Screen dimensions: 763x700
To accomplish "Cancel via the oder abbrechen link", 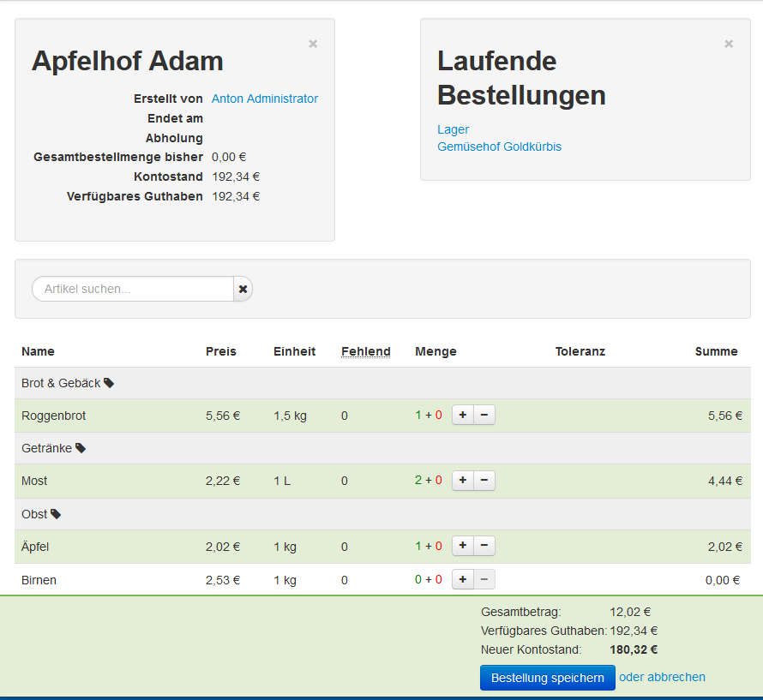I will [662, 677].
